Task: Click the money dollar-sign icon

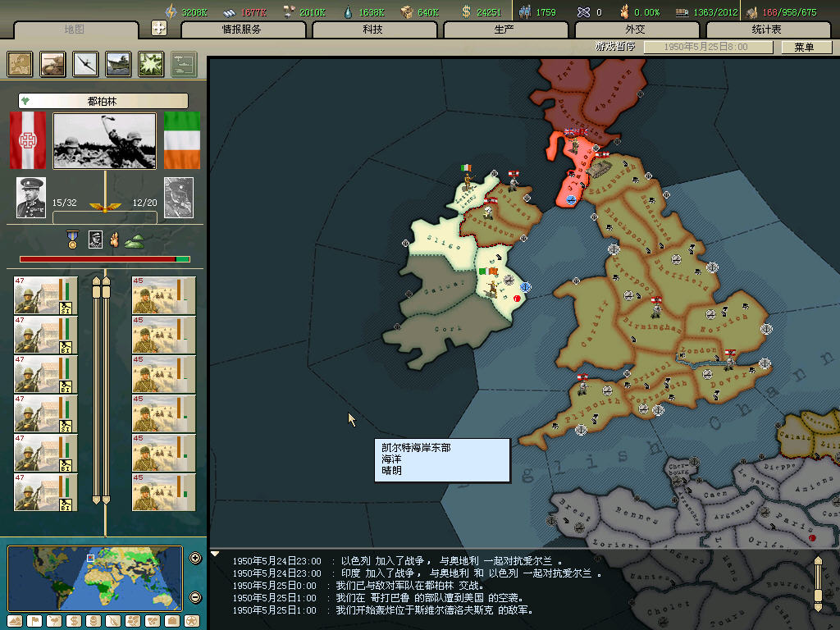Action: 466,11
